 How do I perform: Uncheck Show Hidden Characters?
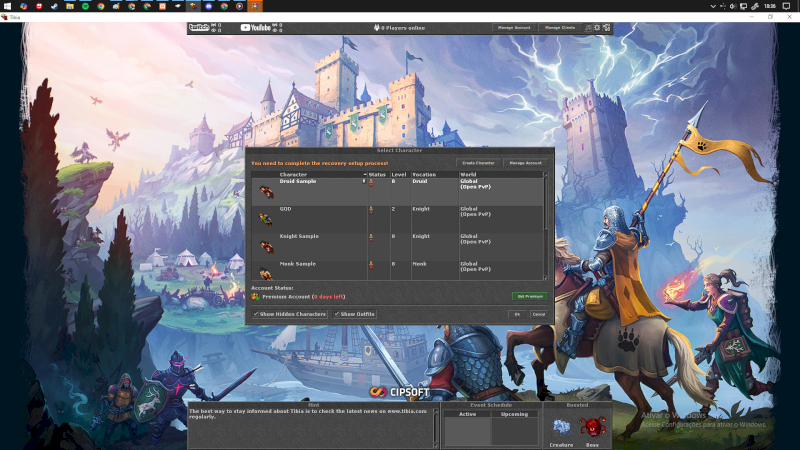(x=289, y=314)
